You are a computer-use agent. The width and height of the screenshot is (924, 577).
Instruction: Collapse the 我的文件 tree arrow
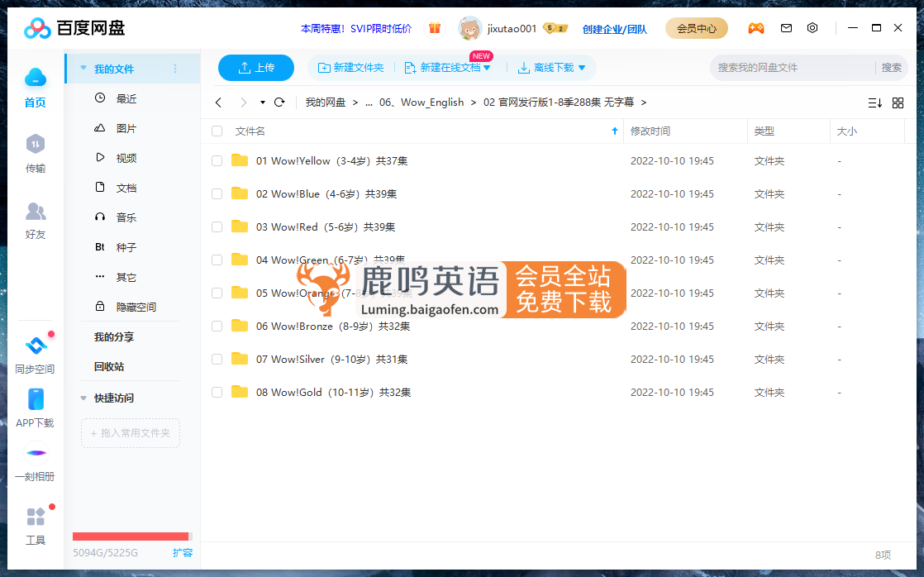[x=83, y=69]
